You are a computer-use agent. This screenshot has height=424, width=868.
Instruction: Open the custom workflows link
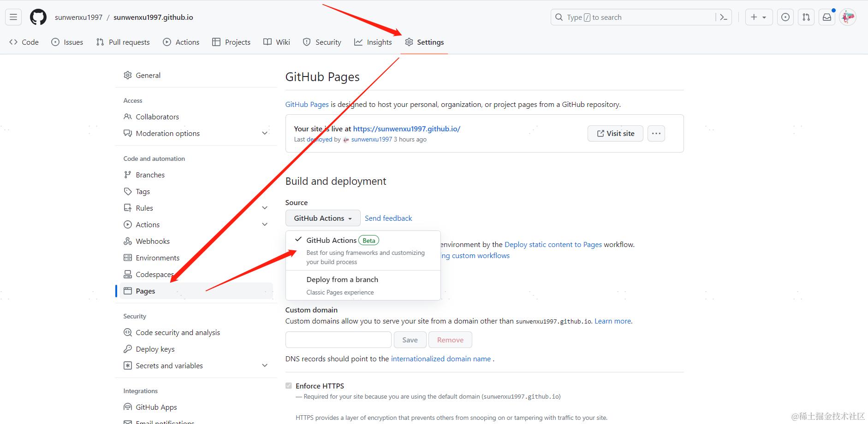[475, 255]
